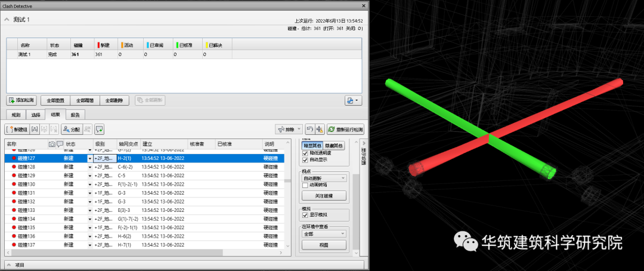Select clash result 碰撞135
The width and height of the screenshot is (644, 271).
click(144, 227)
